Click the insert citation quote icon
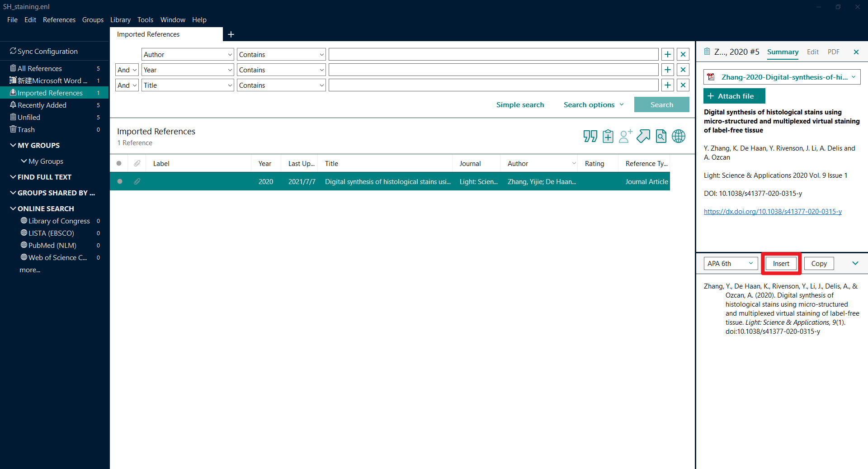Image resolution: width=868 pixels, height=469 pixels. tap(590, 136)
